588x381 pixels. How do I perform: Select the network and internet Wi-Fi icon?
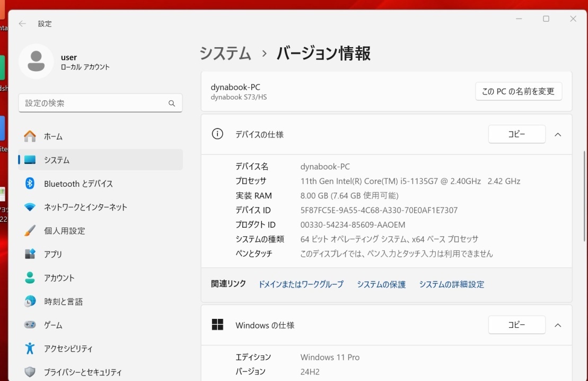coord(30,207)
